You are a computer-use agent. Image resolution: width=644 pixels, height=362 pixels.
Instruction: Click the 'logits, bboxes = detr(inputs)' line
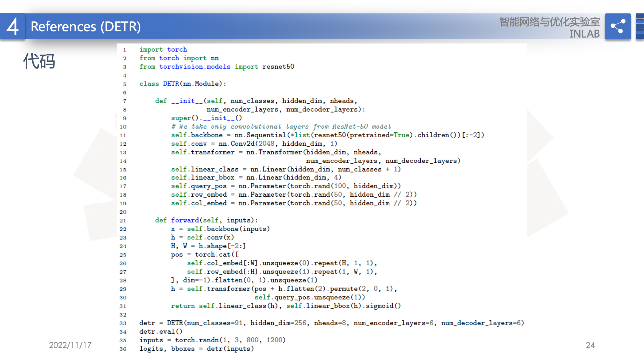[x=196, y=349]
